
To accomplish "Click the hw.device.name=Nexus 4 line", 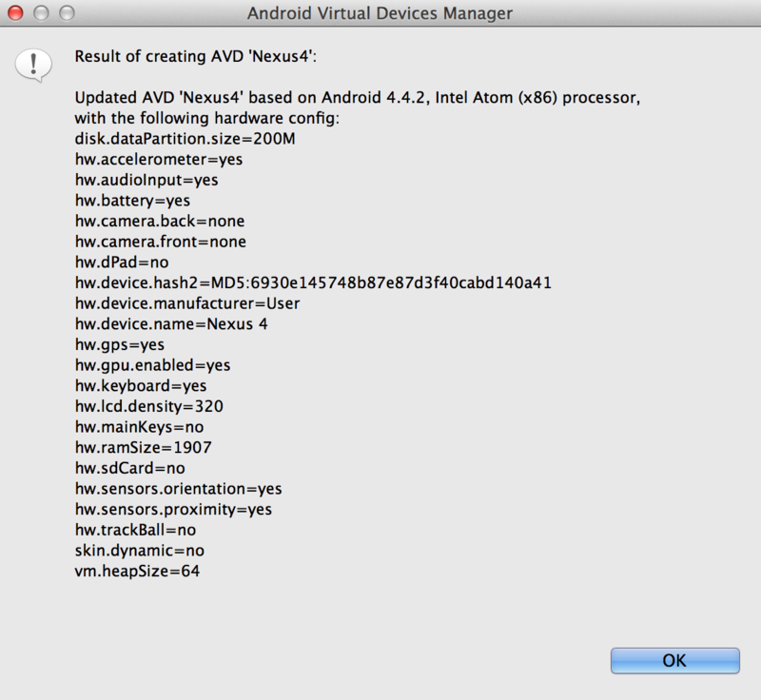I will point(171,323).
